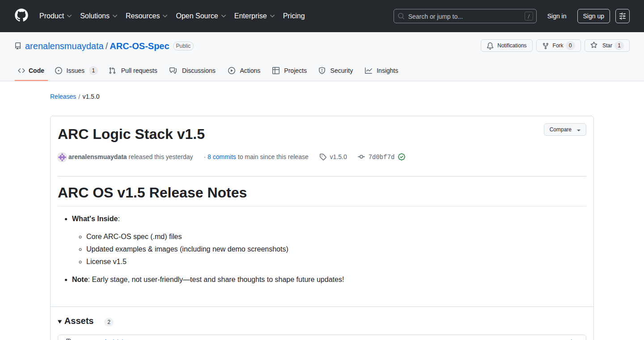This screenshot has width=644, height=340.
Task: Expand the Open Source menu
Action: [201, 16]
